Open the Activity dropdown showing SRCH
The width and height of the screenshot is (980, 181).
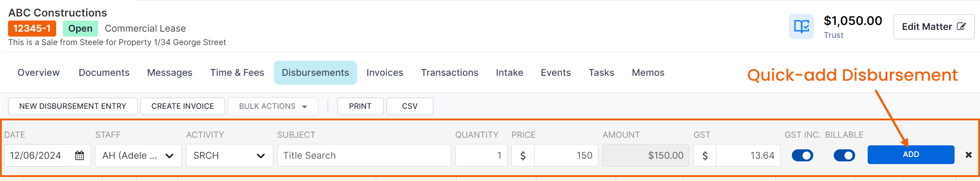tap(229, 156)
